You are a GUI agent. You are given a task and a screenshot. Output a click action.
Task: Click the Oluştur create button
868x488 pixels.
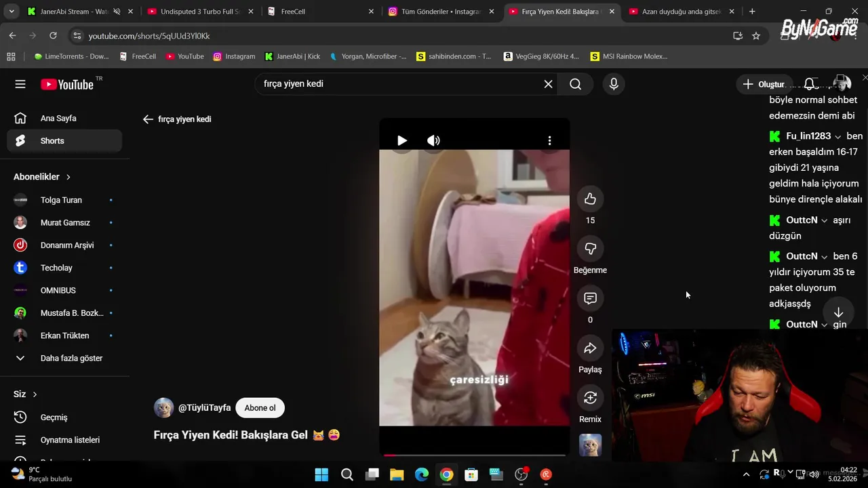[x=764, y=84]
